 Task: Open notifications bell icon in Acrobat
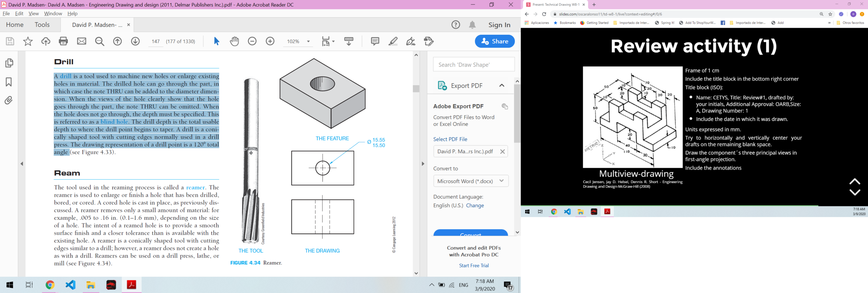point(473,25)
